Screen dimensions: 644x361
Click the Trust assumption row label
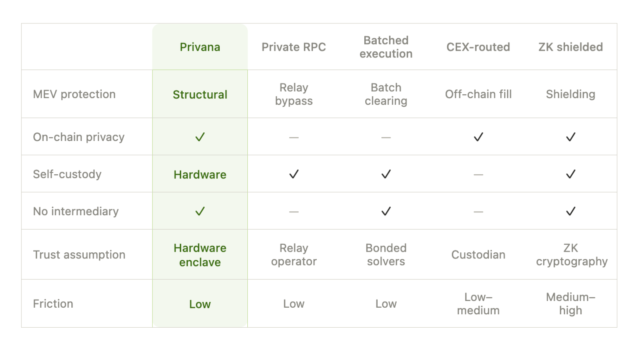(x=79, y=255)
